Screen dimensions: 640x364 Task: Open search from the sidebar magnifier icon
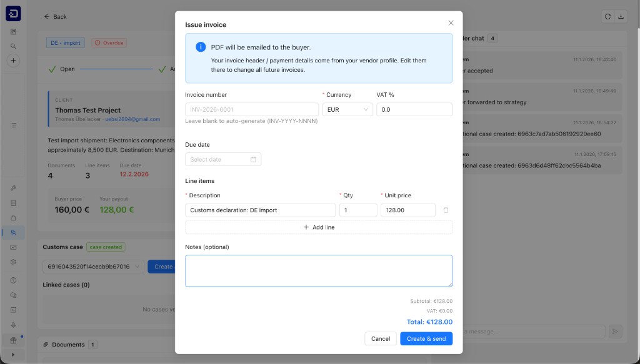13,46
